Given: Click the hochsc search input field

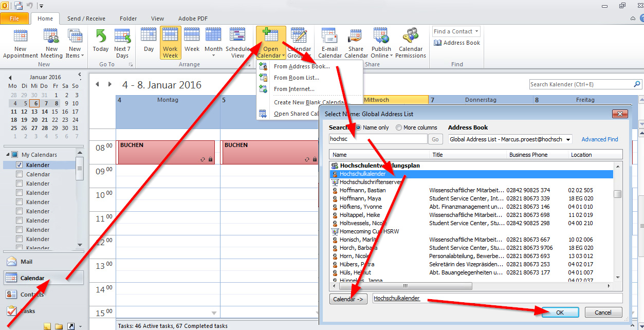Looking at the screenshot, I should tap(378, 139).
